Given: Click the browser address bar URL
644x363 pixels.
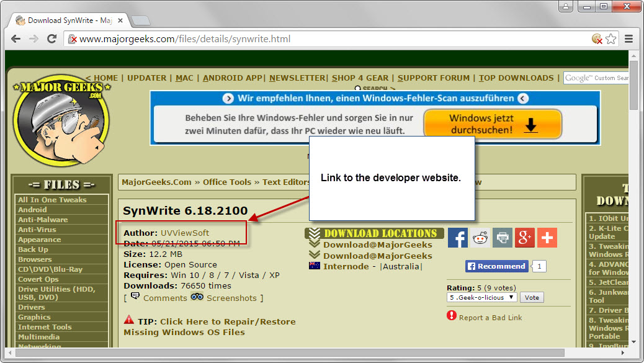Looking at the screenshot, I should (185, 39).
